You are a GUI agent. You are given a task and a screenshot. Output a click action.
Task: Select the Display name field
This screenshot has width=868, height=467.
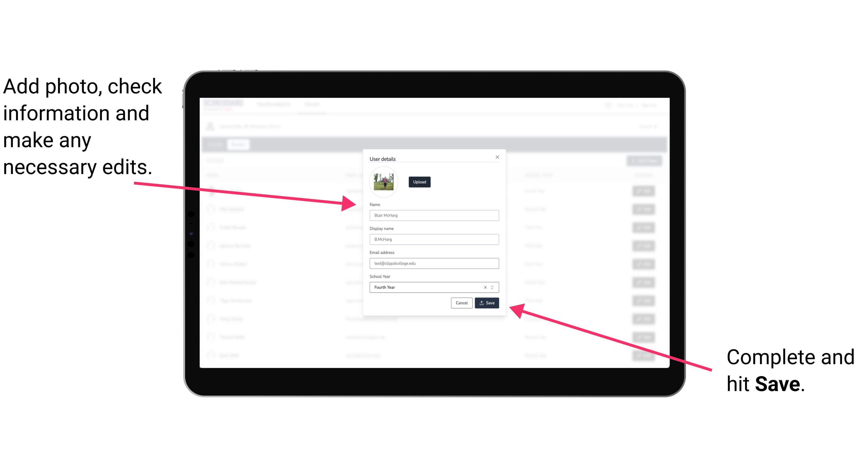click(x=434, y=239)
